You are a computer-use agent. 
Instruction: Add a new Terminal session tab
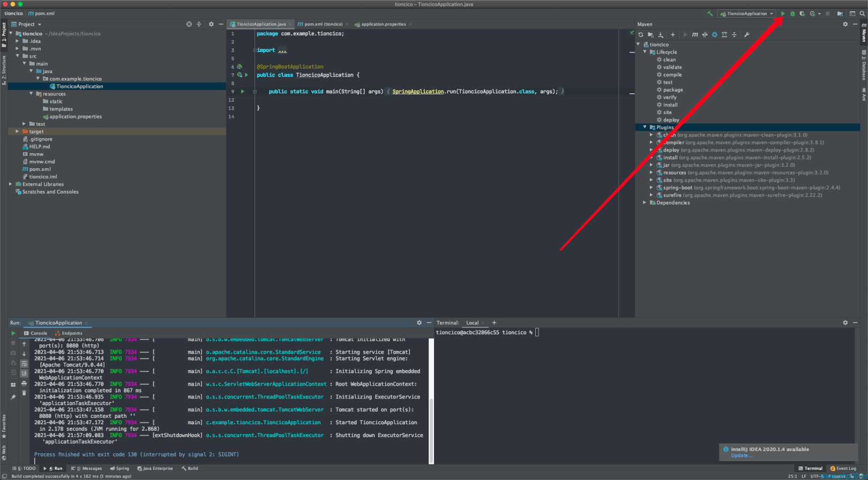[494, 322]
